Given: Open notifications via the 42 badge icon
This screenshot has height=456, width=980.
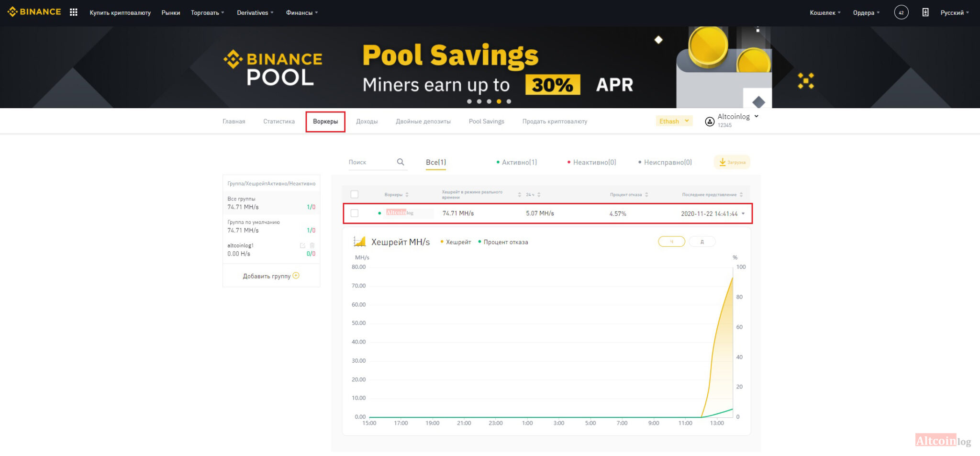Looking at the screenshot, I should tap(901, 12).
